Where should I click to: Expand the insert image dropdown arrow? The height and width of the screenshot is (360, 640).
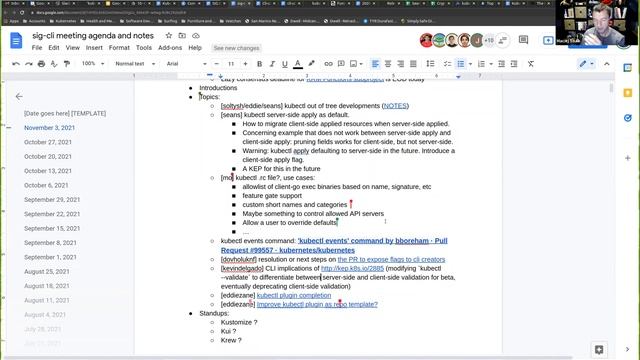tap(361, 64)
